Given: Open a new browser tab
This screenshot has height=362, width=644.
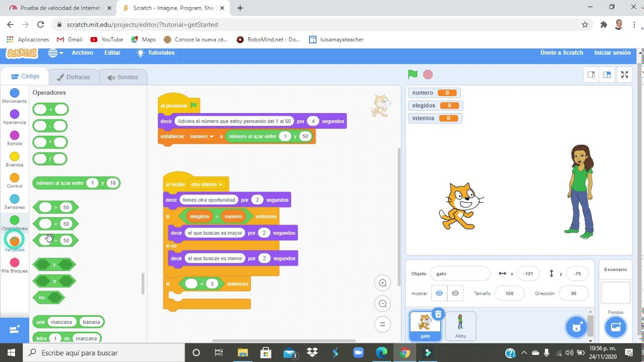Looking at the screenshot, I should tap(240, 8).
